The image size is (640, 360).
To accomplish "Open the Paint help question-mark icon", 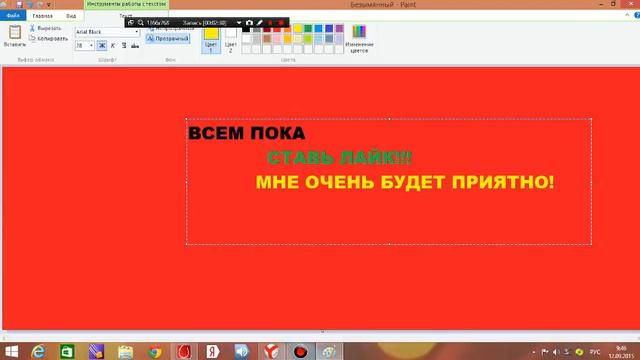I will pyautogui.click(x=637, y=15).
